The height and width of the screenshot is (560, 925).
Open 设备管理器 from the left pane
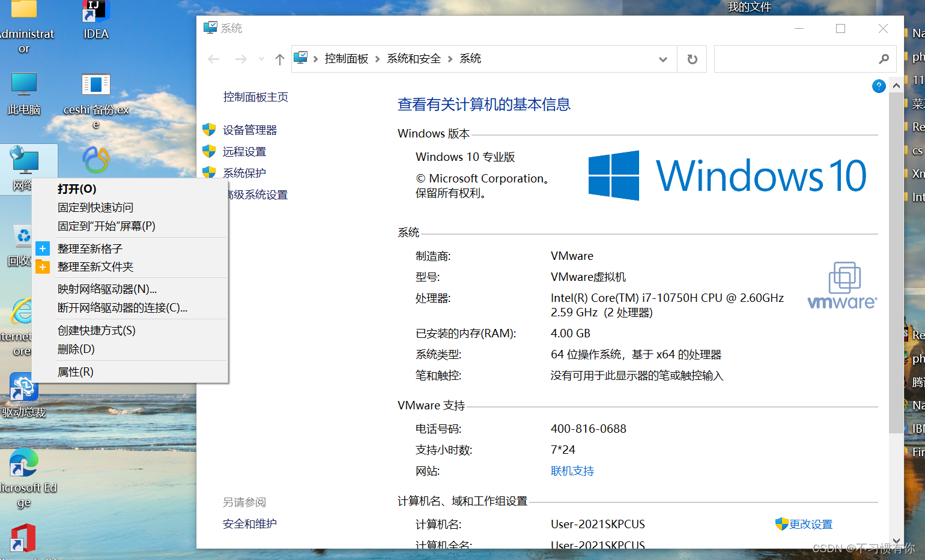250,130
